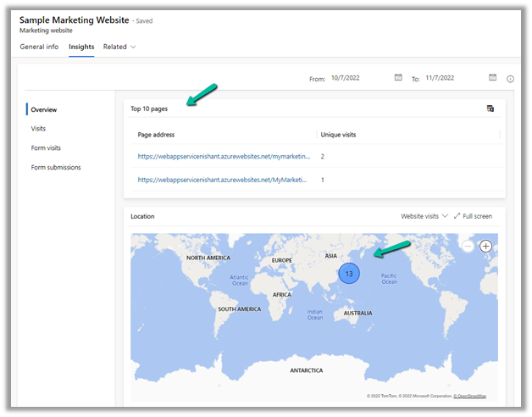Zoom out on the location map
Viewport: 532px width, 417px height.
(468, 246)
